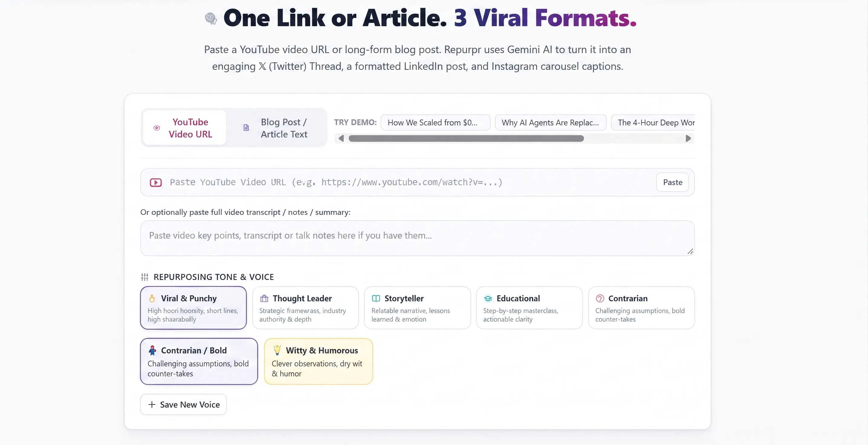
Task: Click the Contrarian question mark icon
Action: tap(600, 298)
